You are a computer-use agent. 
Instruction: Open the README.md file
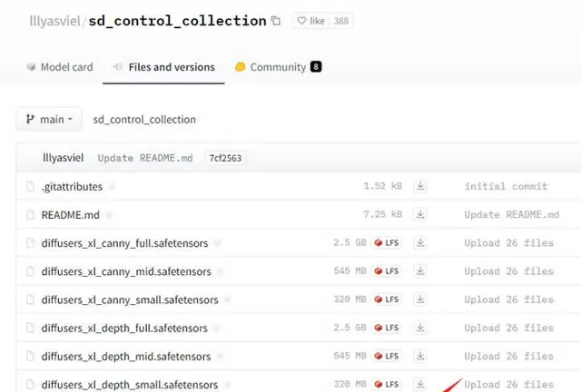click(71, 215)
